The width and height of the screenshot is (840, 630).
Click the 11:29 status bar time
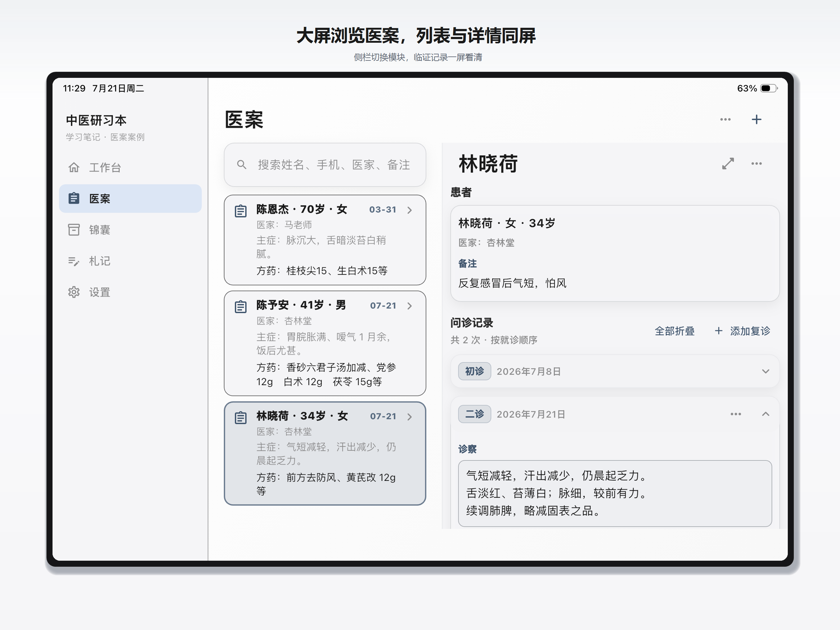coord(74,88)
